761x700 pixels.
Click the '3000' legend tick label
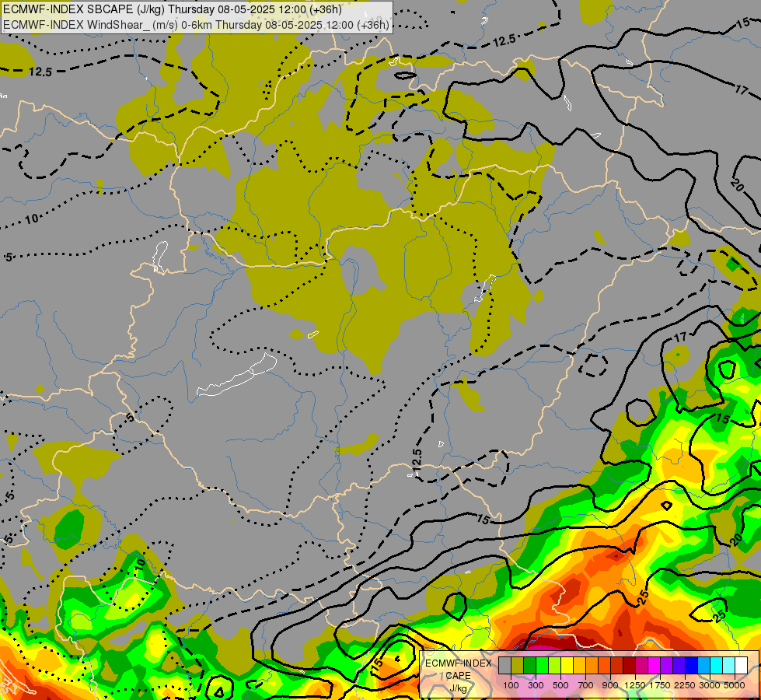(710, 685)
